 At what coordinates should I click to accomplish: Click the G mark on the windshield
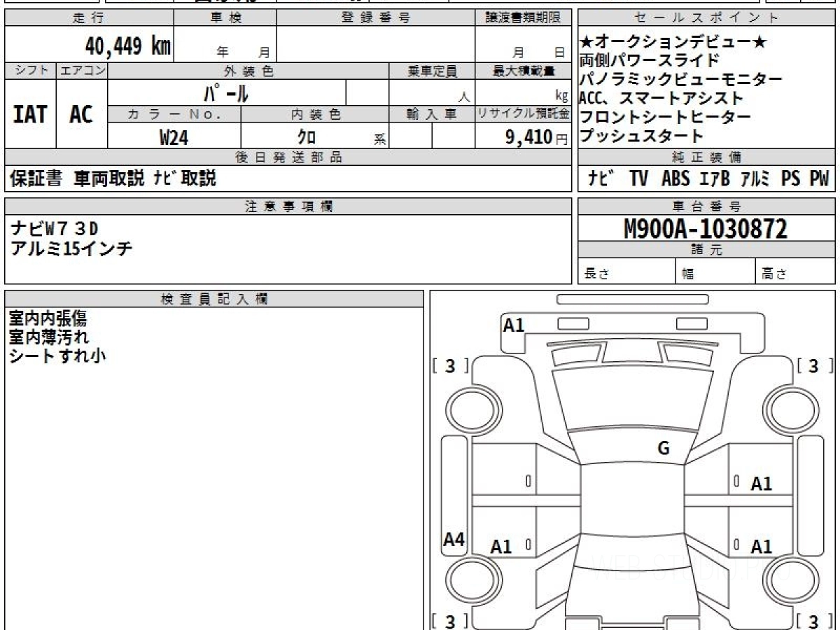coord(664,449)
